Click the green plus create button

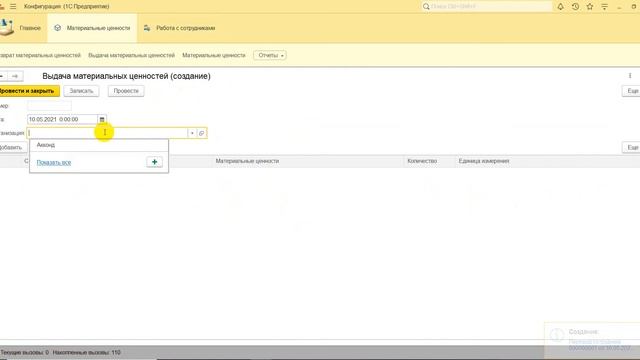coord(154,162)
